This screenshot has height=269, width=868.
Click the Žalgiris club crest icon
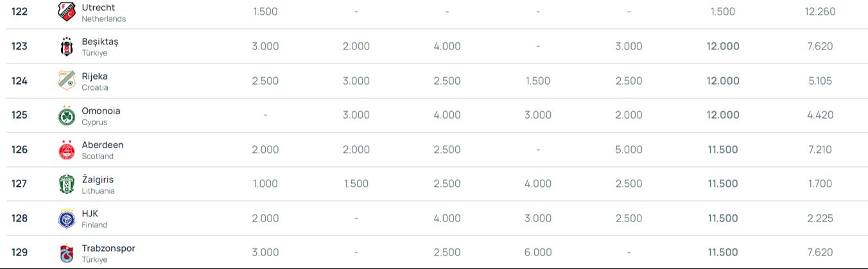[x=67, y=184]
